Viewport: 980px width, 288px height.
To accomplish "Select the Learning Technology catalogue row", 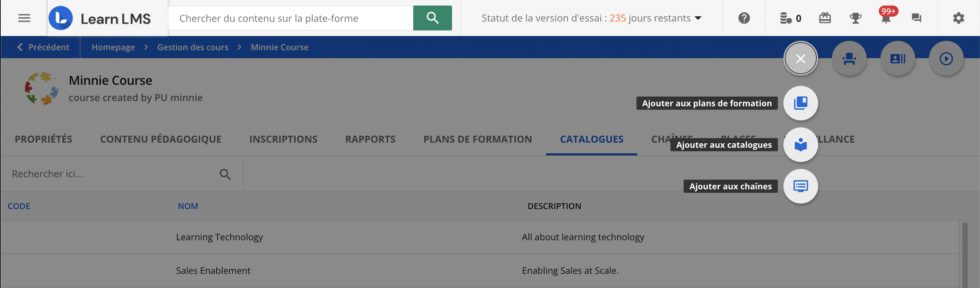I will tap(219, 237).
